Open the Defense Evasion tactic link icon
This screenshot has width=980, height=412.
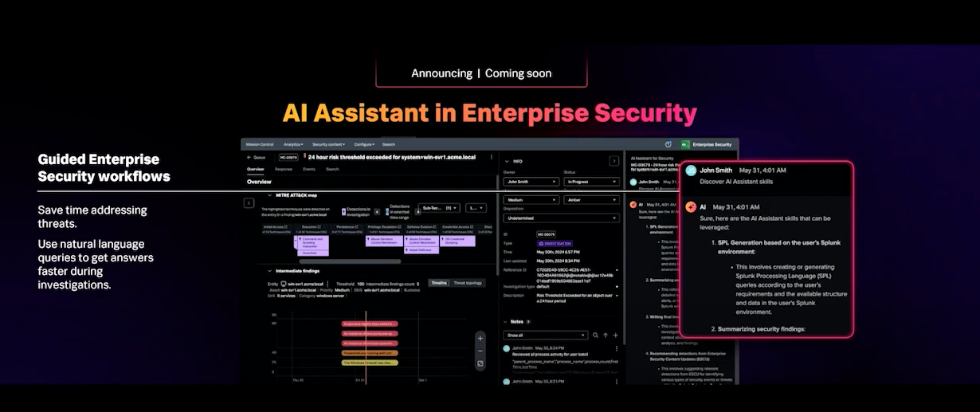pyautogui.click(x=436, y=226)
